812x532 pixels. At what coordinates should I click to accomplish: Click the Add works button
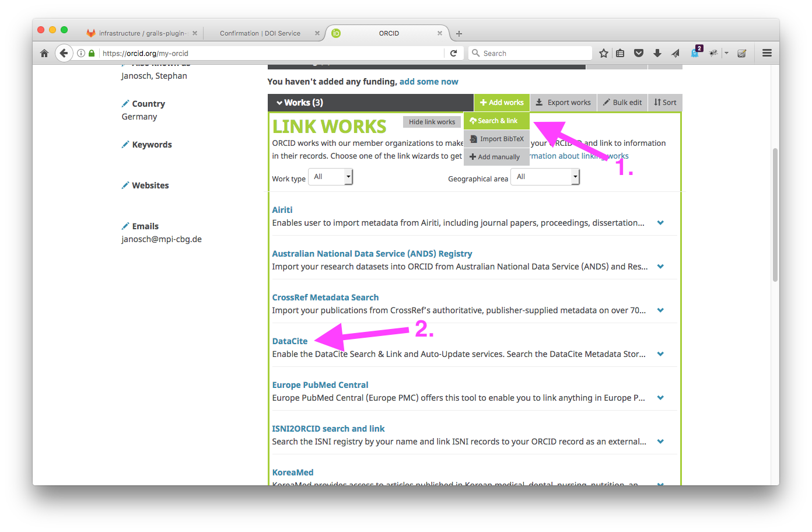pyautogui.click(x=502, y=102)
